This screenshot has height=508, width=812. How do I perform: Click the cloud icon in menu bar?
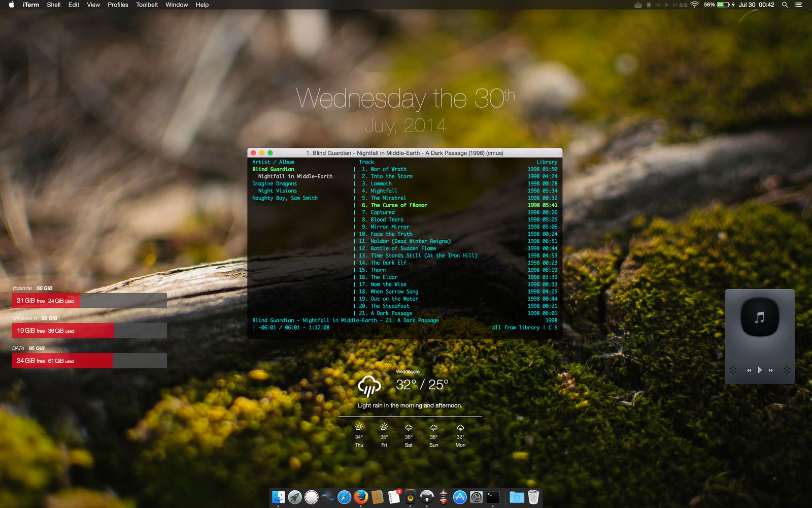click(x=638, y=5)
